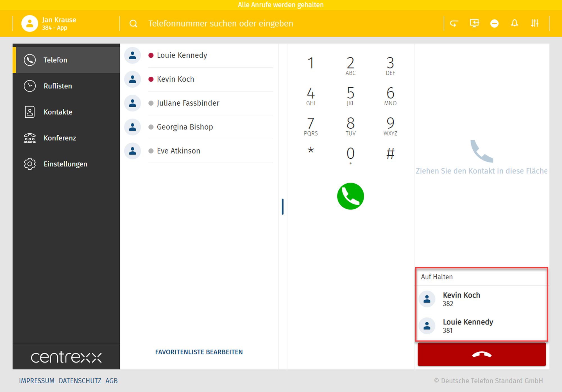Click the blue vertical panel divider handle
This screenshot has height=392, width=562.
click(283, 207)
